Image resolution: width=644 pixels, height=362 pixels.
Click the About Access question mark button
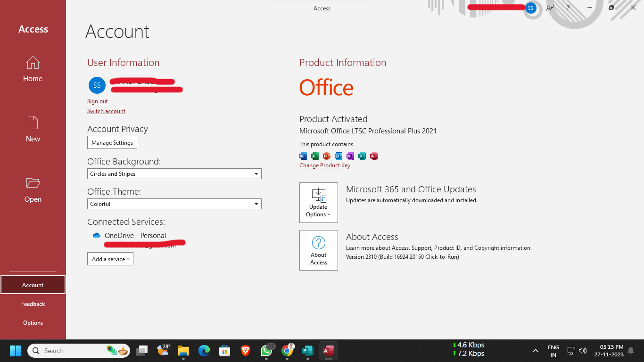[318, 250]
